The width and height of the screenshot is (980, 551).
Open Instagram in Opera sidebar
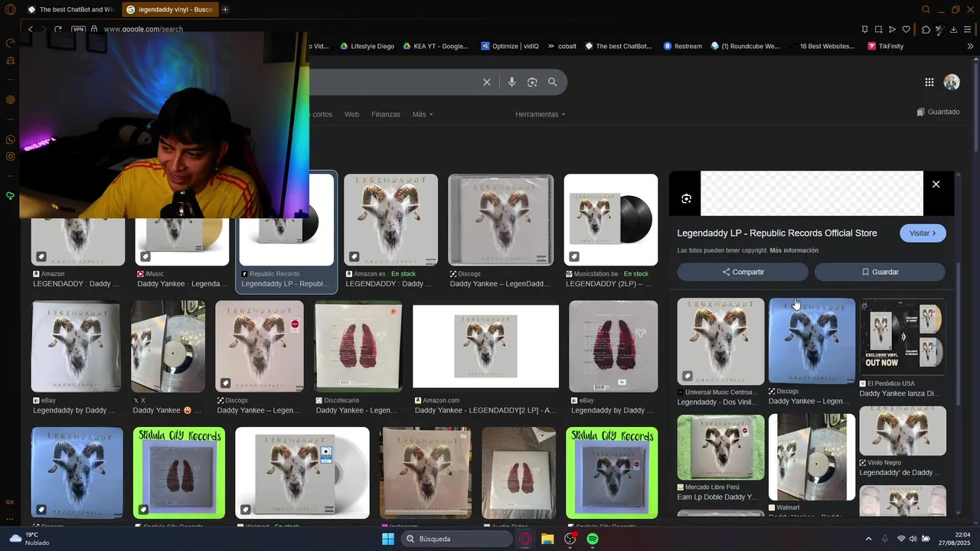click(10, 157)
